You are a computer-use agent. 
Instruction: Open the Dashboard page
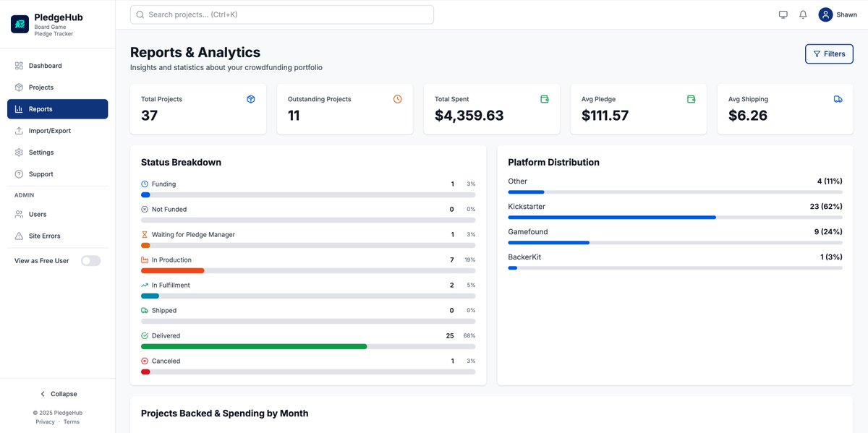[x=58, y=66]
